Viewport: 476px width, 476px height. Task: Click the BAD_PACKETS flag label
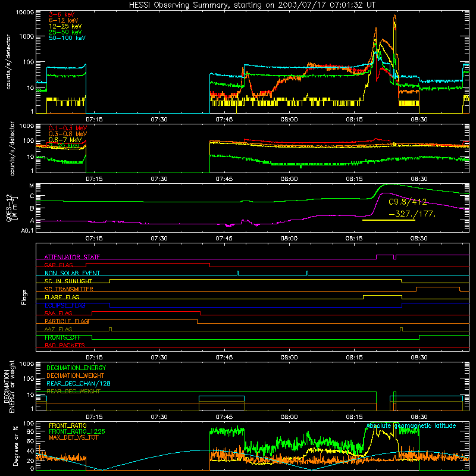(65, 345)
